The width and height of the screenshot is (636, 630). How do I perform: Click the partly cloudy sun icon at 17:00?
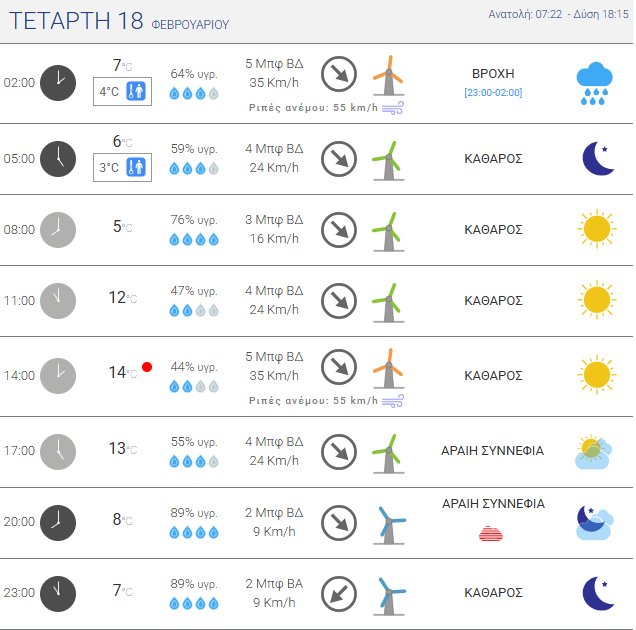[x=594, y=451]
